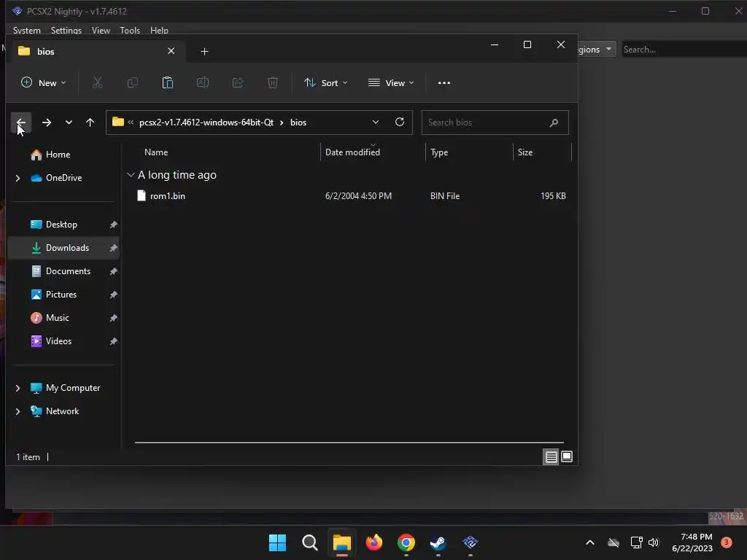Sort by Name column header
This screenshot has height=560, width=747.
(156, 152)
